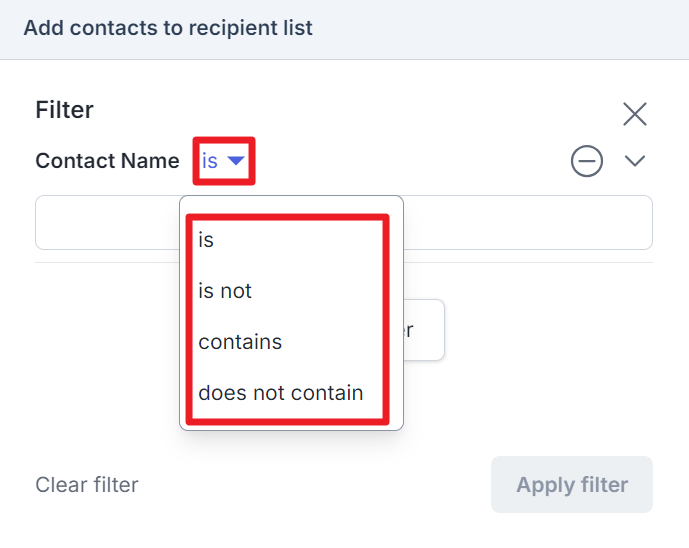This screenshot has height=548, width=689.
Task: Click the blue triangle arrow beside "is"
Action: tap(236, 161)
